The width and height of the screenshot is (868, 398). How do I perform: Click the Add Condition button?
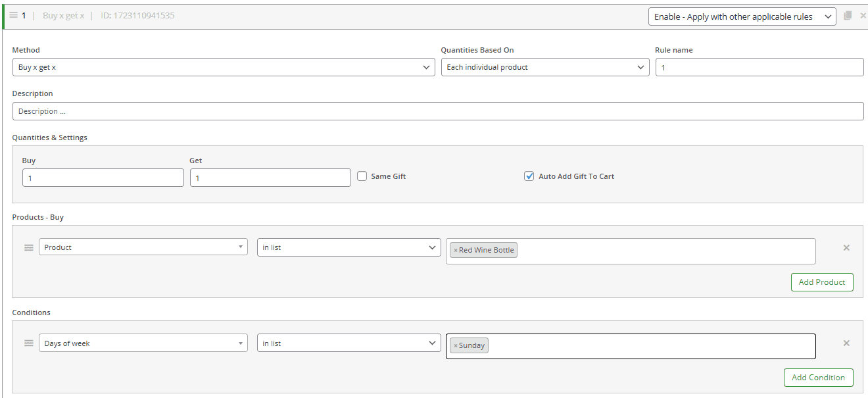pos(818,378)
